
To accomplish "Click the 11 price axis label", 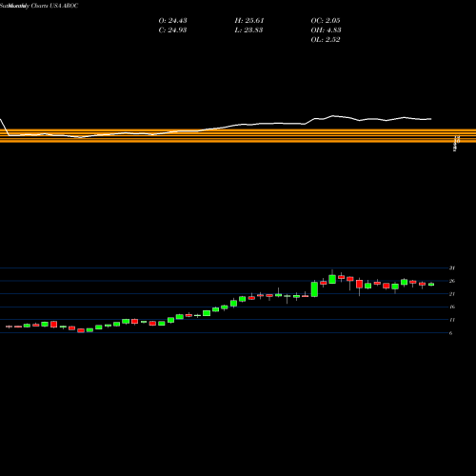I will (452, 320).
